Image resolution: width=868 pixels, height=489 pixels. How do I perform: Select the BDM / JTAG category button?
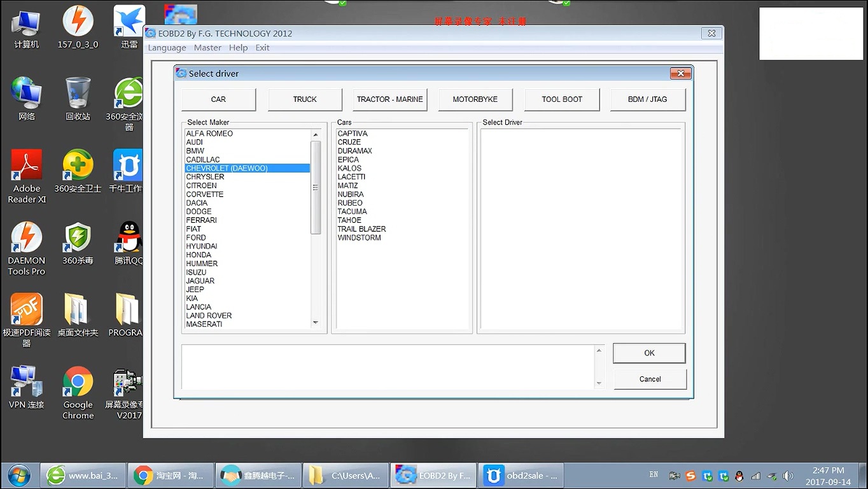click(x=648, y=99)
